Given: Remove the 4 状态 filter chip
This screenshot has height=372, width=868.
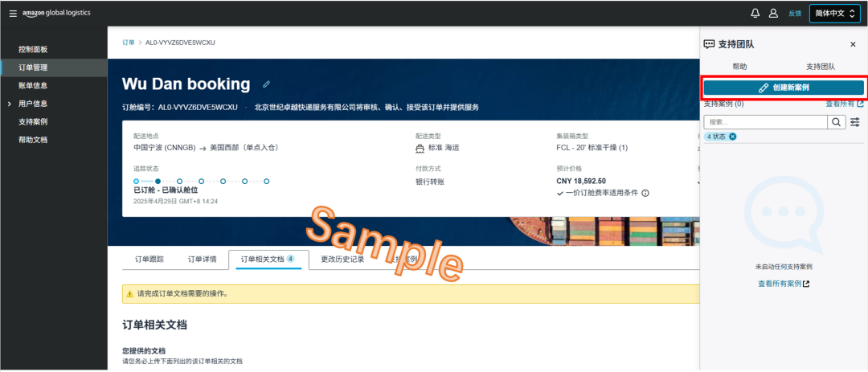Looking at the screenshot, I should (x=732, y=137).
